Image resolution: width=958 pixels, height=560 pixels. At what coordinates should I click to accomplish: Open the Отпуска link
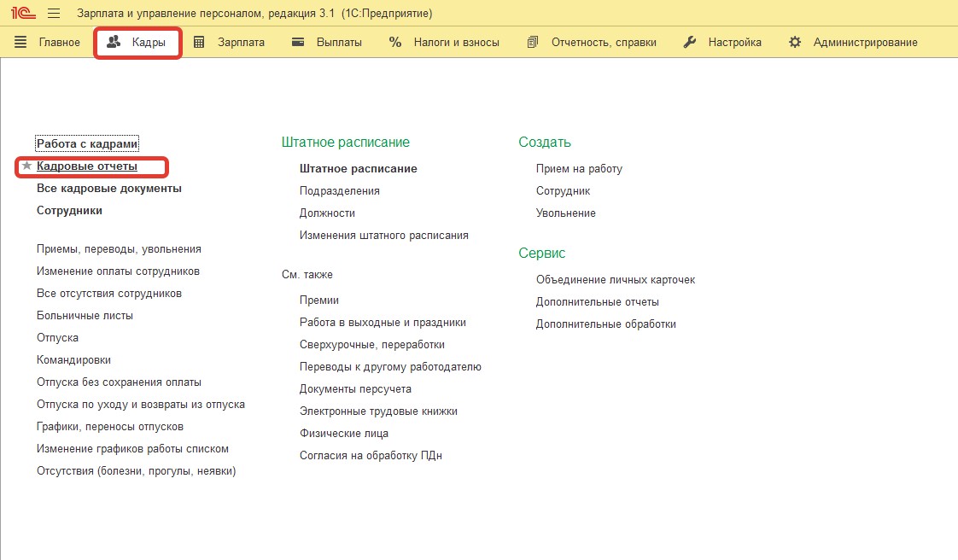pyautogui.click(x=57, y=338)
